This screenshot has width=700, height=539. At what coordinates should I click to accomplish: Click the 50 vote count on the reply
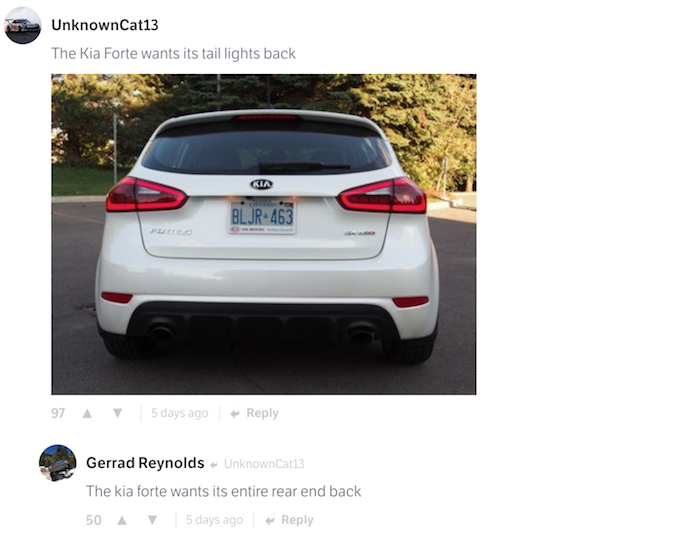[x=93, y=520]
